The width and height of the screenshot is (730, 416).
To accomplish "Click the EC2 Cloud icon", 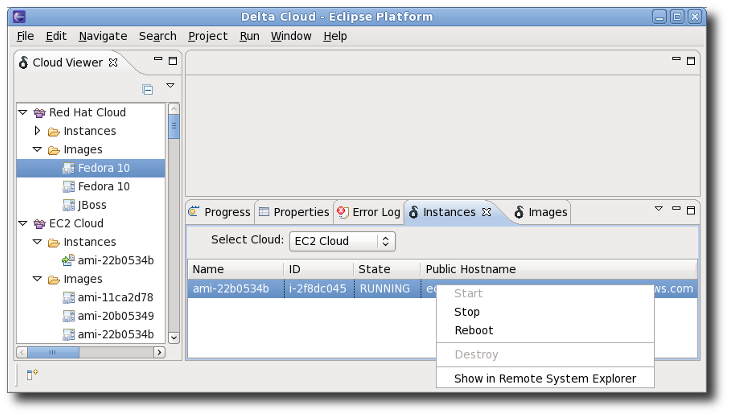I will [x=40, y=224].
